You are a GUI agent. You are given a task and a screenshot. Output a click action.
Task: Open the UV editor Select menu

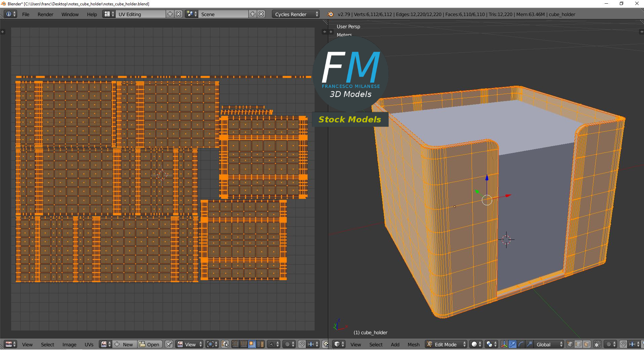coord(47,345)
